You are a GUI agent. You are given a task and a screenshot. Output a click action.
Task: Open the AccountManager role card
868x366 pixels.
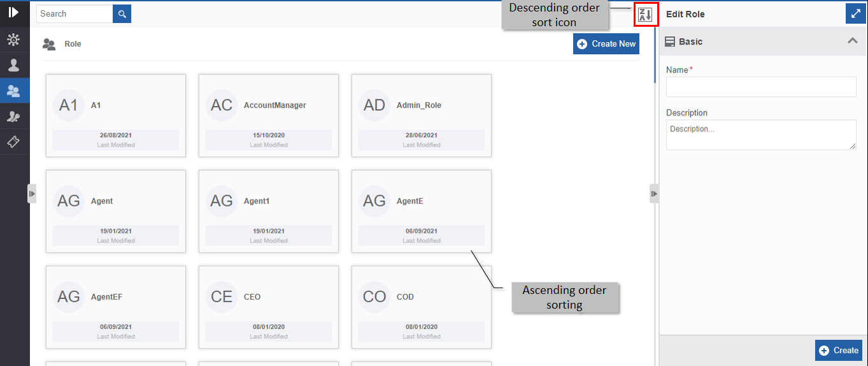click(269, 115)
